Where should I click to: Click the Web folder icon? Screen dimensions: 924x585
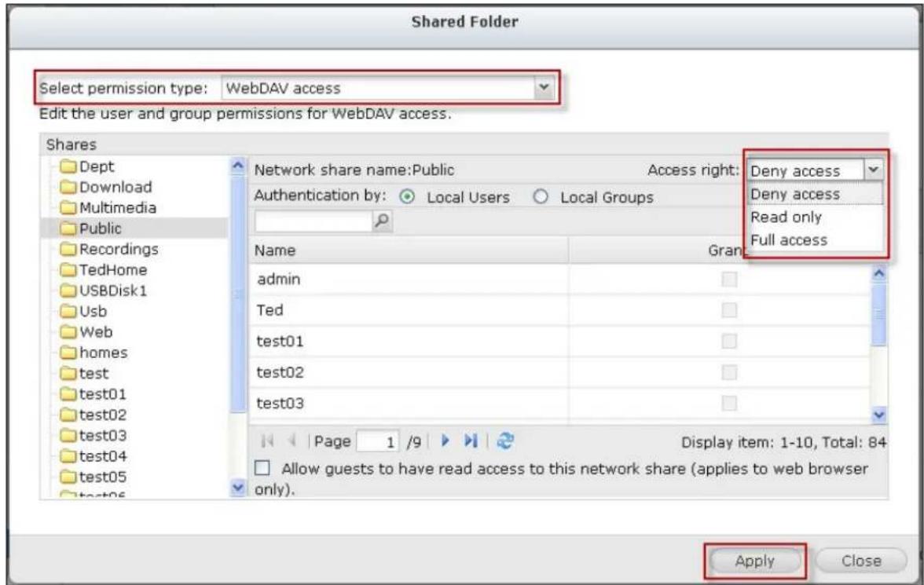coord(69,332)
